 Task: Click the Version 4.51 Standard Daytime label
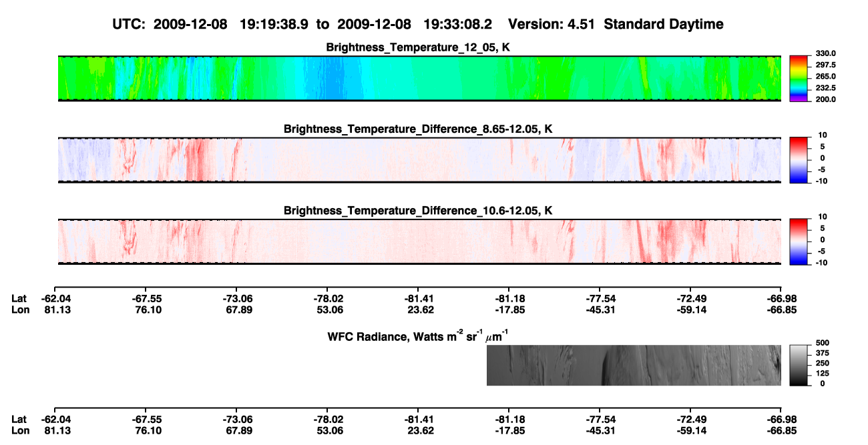click(616, 24)
